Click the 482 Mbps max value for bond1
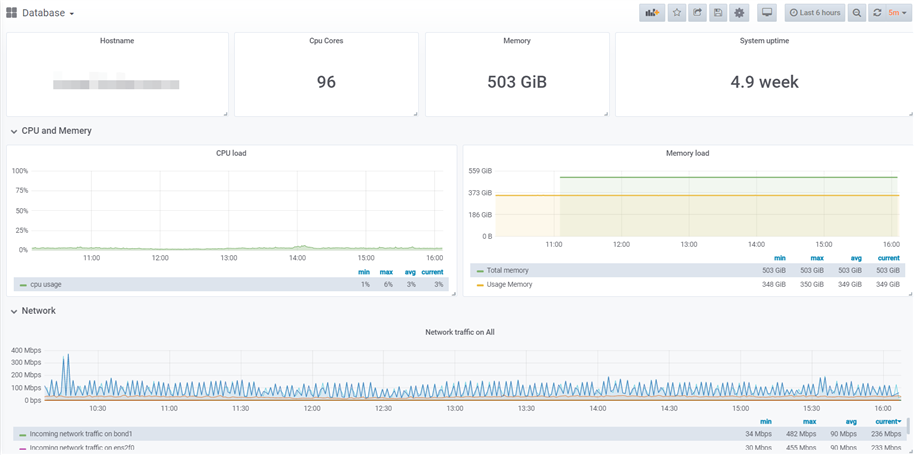 tap(802, 434)
